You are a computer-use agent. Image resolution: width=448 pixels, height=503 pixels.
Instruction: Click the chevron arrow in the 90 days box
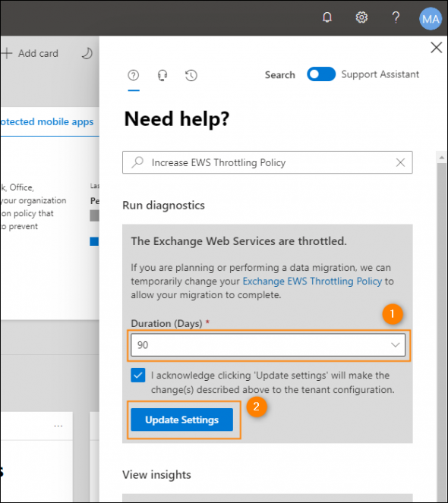pyautogui.click(x=395, y=345)
